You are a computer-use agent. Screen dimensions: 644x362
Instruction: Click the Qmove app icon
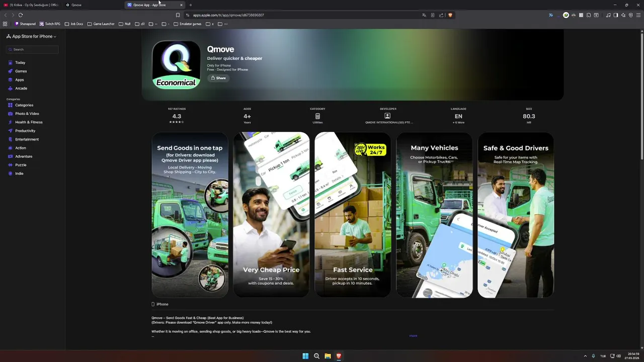click(176, 65)
